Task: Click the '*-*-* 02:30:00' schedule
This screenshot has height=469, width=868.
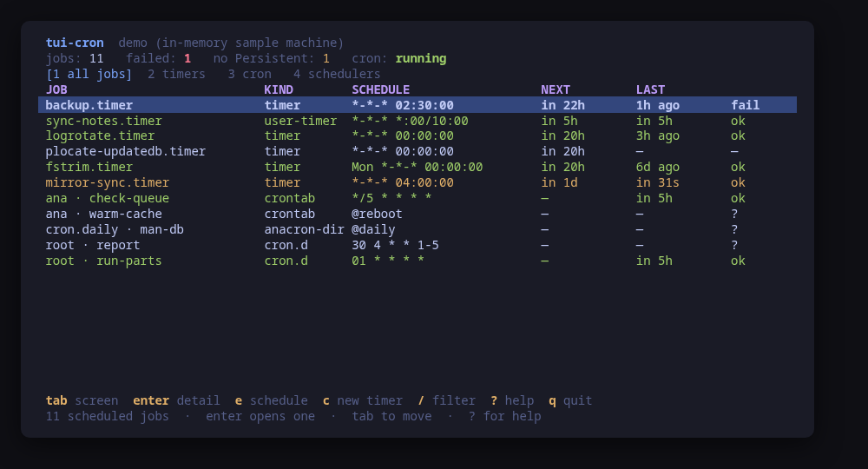Action: point(403,105)
